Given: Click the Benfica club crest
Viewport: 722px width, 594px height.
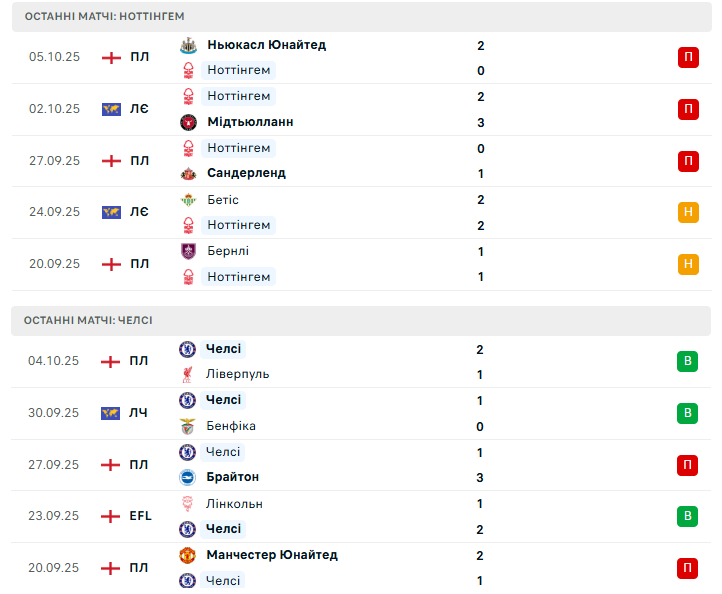Looking at the screenshot, I should [x=187, y=426].
